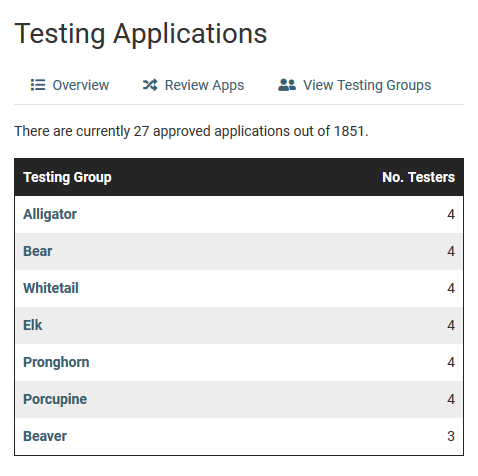Open the Pronghorn testing group
478x476 pixels.
[x=56, y=362]
